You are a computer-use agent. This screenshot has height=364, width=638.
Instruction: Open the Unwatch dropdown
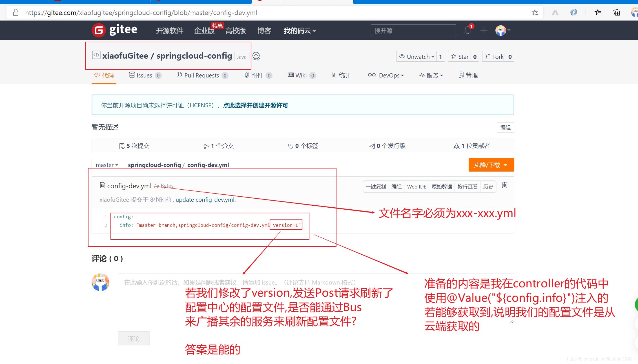click(417, 57)
